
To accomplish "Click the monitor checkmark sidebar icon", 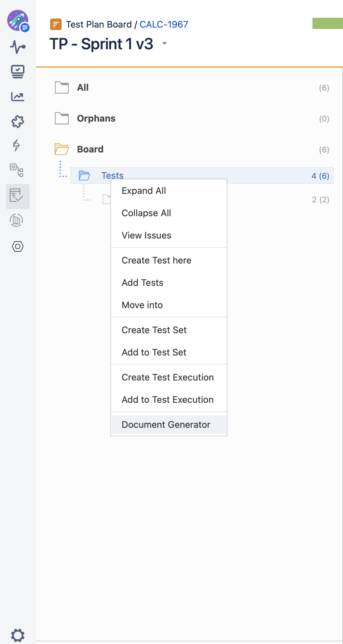I will [x=18, y=72].
